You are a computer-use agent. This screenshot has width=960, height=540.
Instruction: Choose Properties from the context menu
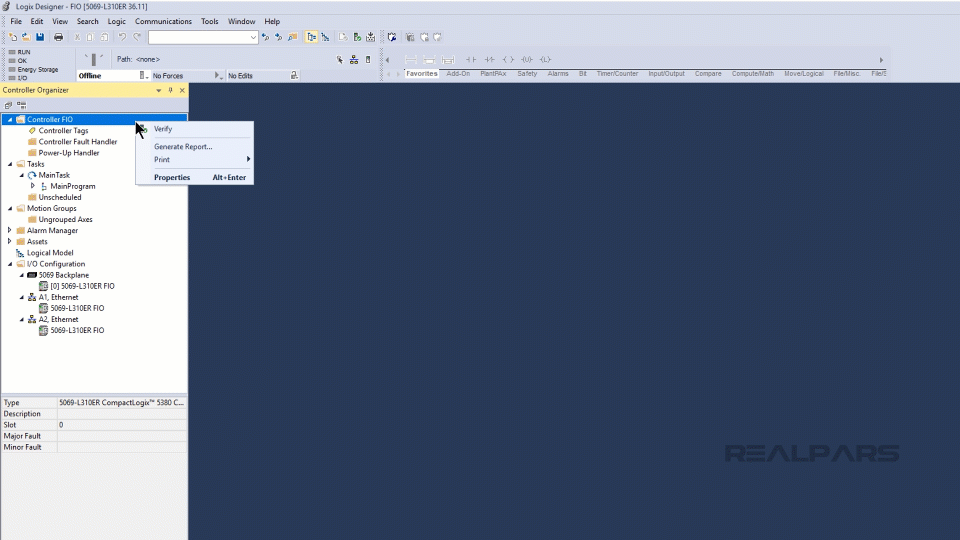pyautogui.click(x=195, y=178)
